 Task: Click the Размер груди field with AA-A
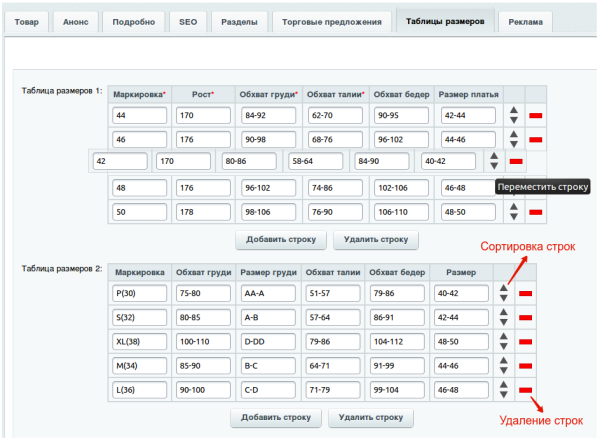click(267, 293)
